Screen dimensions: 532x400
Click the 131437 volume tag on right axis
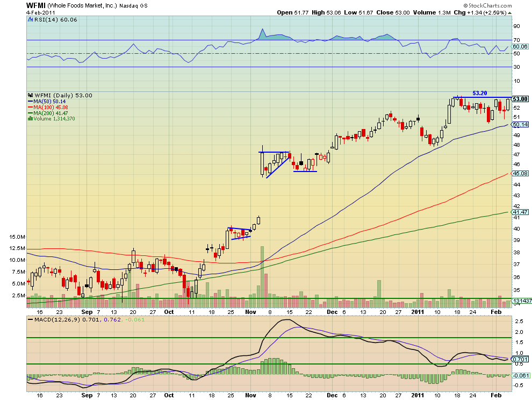(522, 301)
